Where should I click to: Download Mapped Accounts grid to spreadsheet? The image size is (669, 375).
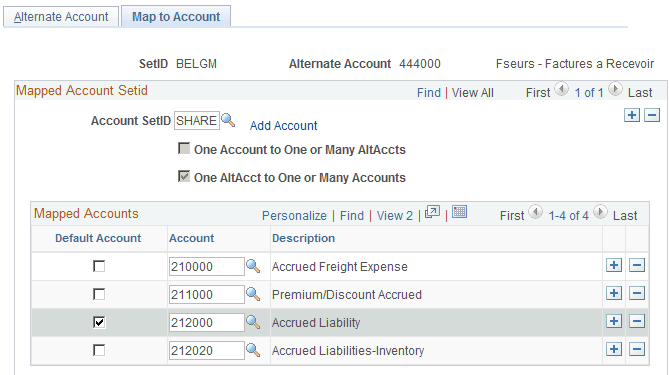(x=460, y=212)
